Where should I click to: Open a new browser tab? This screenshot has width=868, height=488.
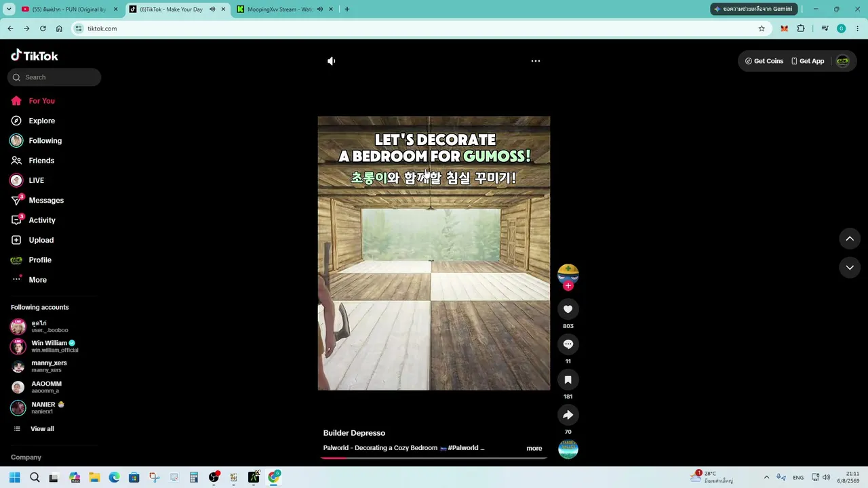pyautogui.click(x=347, y=9)
